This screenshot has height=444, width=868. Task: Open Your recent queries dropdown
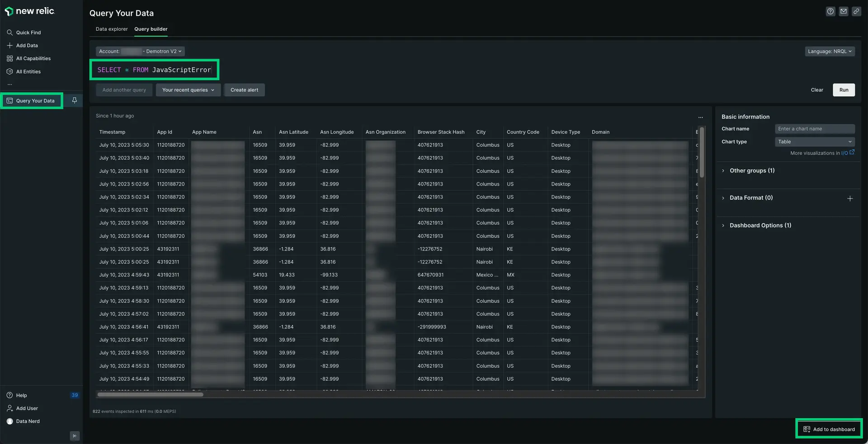pos(188,90)
